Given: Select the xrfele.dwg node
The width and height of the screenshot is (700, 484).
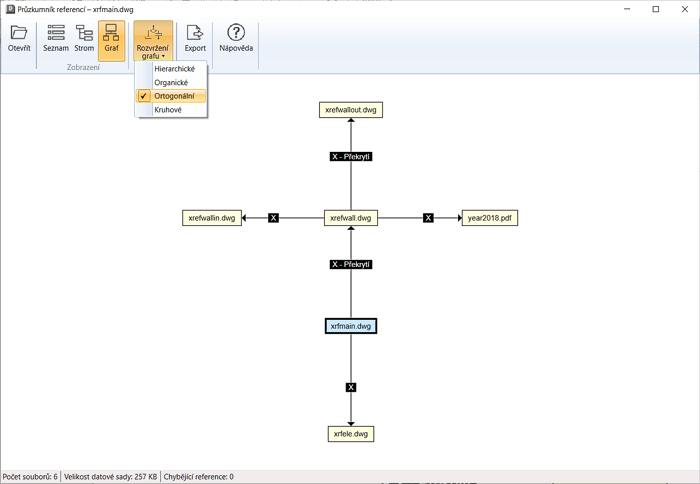Looking at the screenshot, I should [351, 434].
